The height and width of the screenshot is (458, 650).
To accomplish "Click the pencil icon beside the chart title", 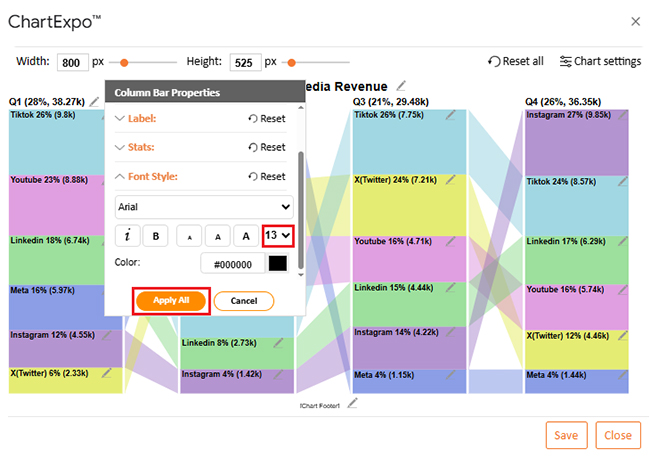I will point(401,86).
